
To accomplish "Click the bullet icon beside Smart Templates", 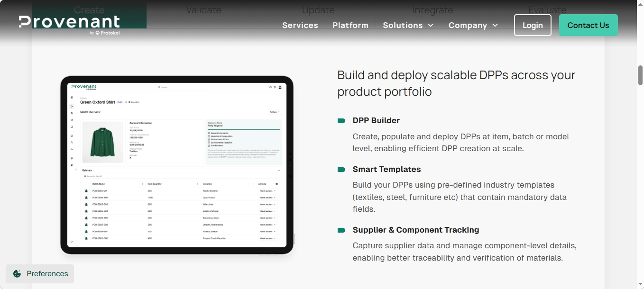I will (x=341, y=170).
